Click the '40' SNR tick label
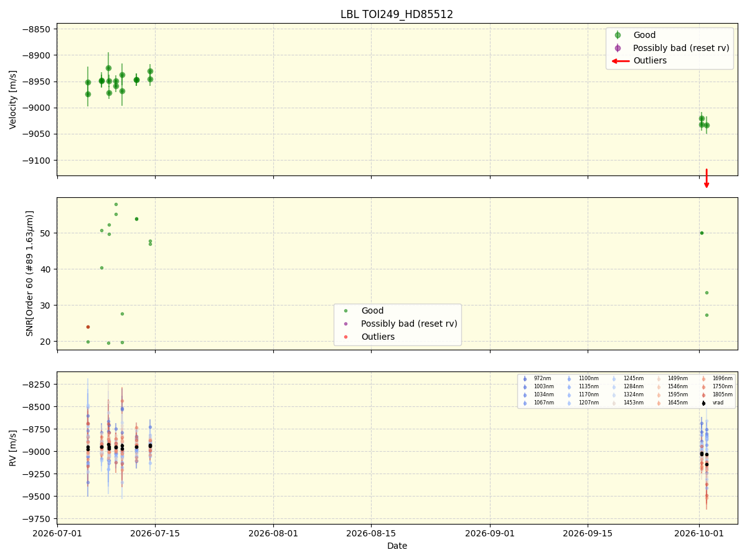This screenshot has height=560, width=747. coord(47,269)
